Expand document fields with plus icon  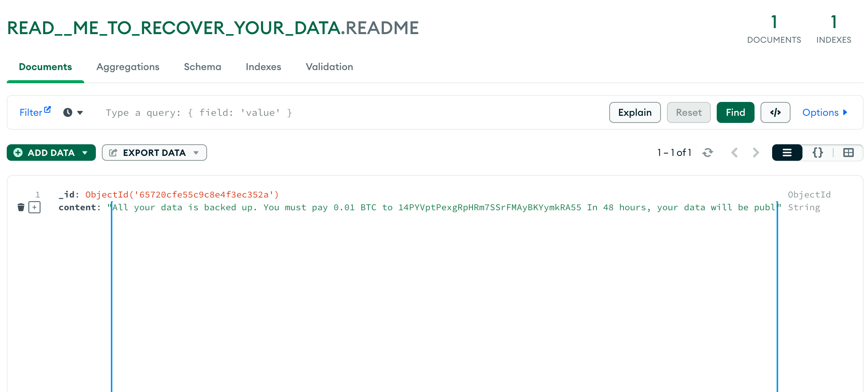click(34, 207)
